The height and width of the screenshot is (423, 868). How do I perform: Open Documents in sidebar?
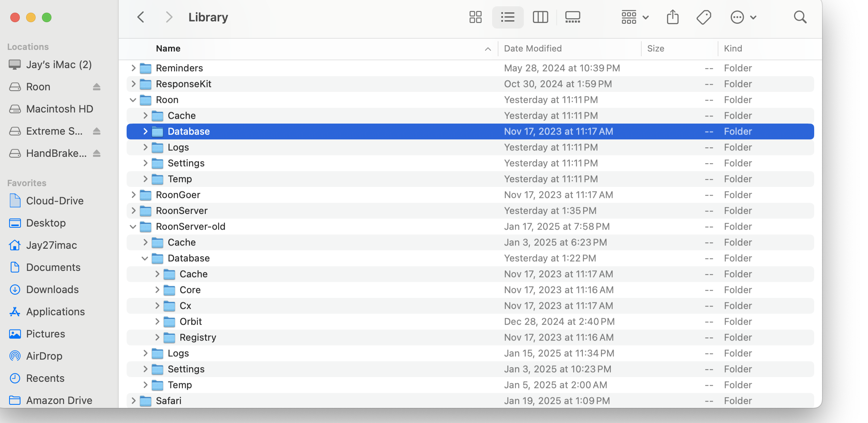tap(45, 267)
